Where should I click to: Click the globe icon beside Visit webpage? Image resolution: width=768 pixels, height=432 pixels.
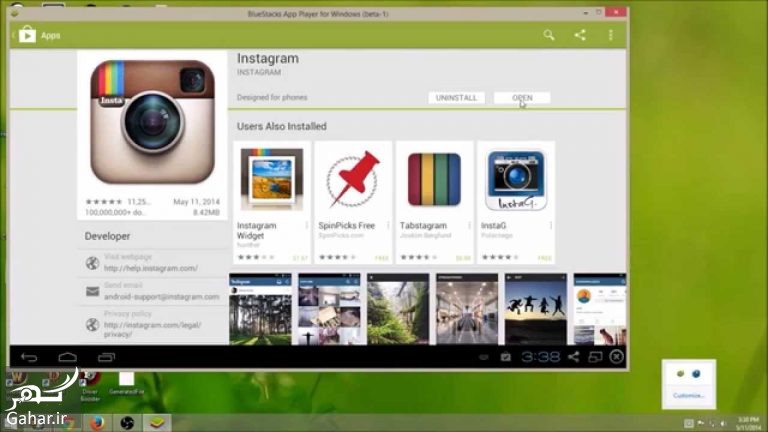pos(92,263)
